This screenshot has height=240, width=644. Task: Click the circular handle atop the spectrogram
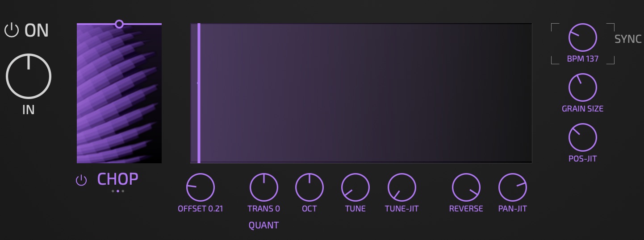[119, 24]
